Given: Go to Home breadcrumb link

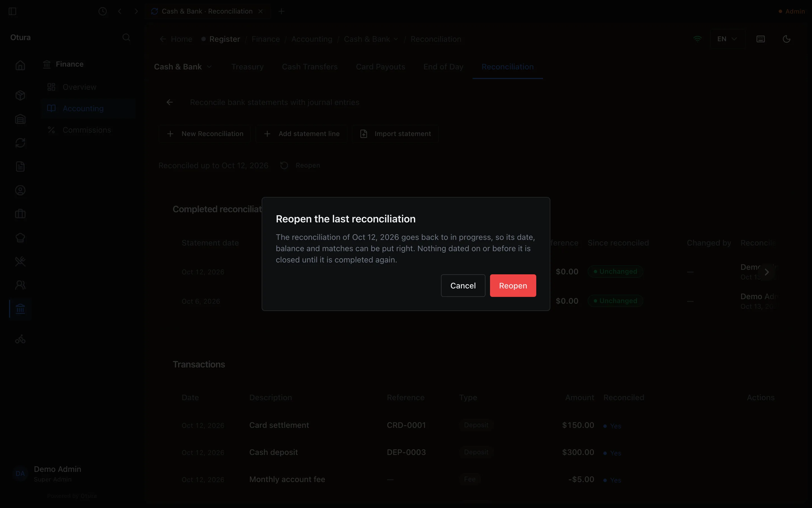Looking at the screenshot, I should [x=176, y=39].
